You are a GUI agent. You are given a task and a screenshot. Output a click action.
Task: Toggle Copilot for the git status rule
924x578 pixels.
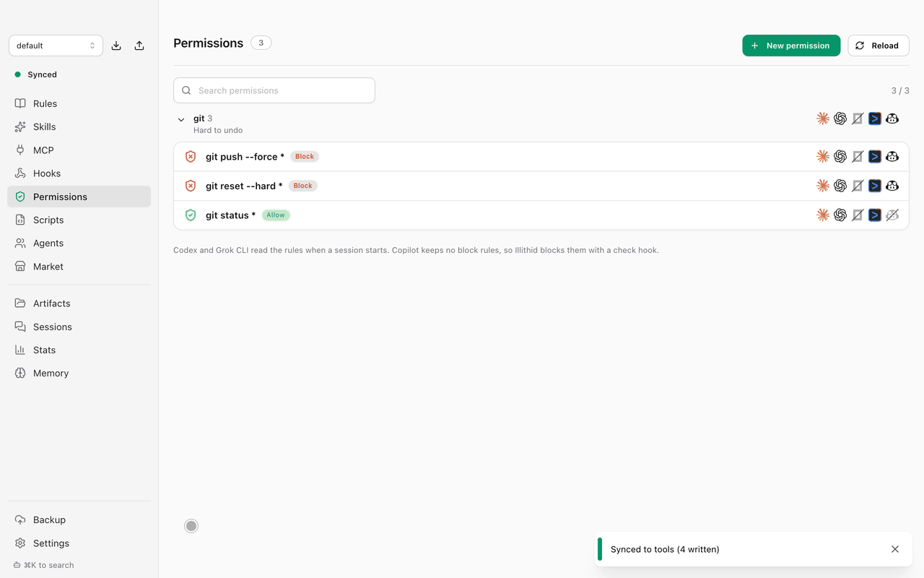[x=892, y=215]
